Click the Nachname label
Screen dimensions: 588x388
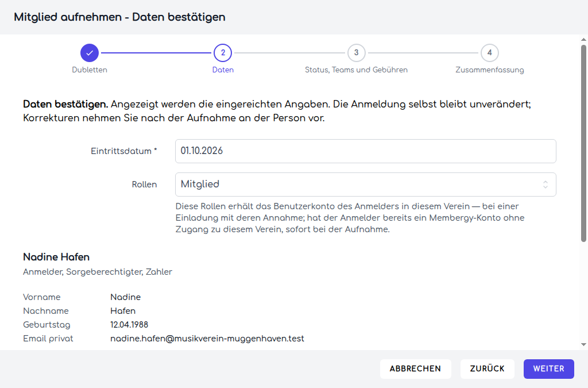[x=46, y=311]
